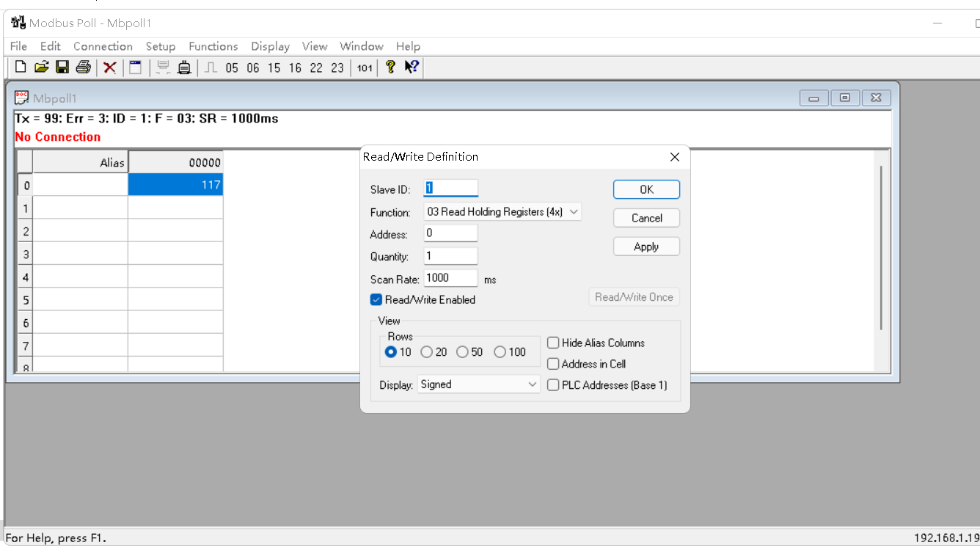Image resolution: width=980 pixels, height=548 pixels.
Task: Enable Hide Alias Columns checkbox
Action: click(553, 343)
